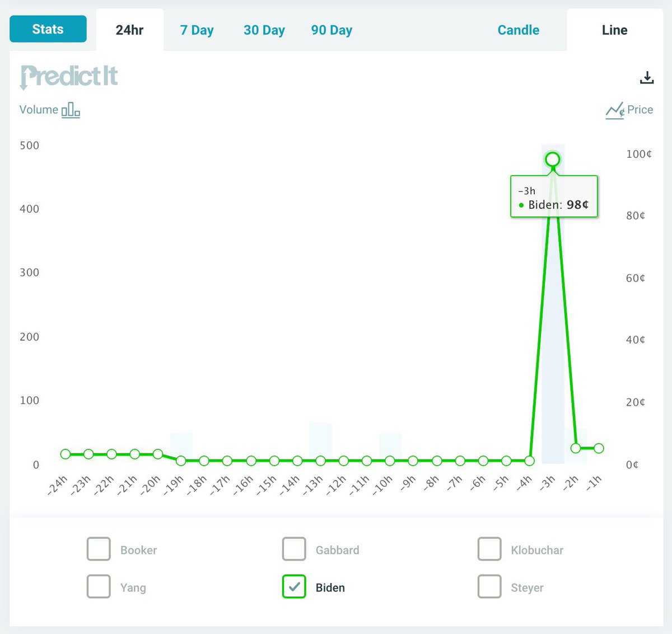672x634 pixels.
Task: Switch to the 7 Day tab
Action: pos(197,30)
